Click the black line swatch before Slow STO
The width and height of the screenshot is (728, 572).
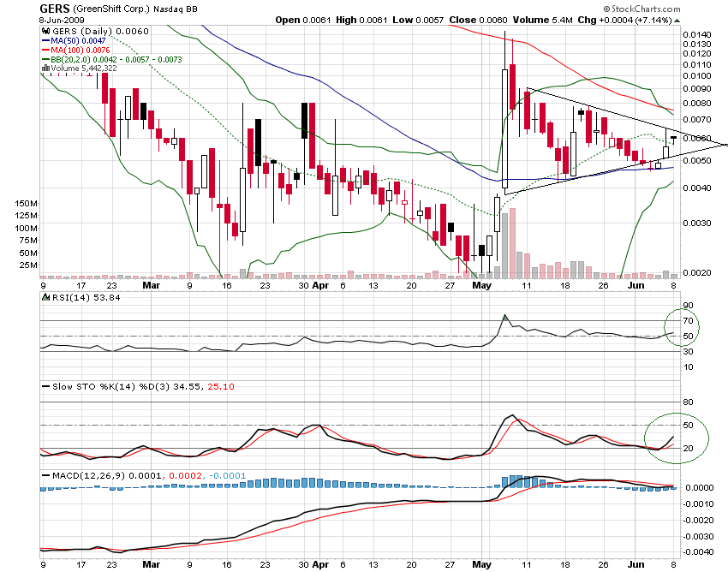[x=45, y=386]
